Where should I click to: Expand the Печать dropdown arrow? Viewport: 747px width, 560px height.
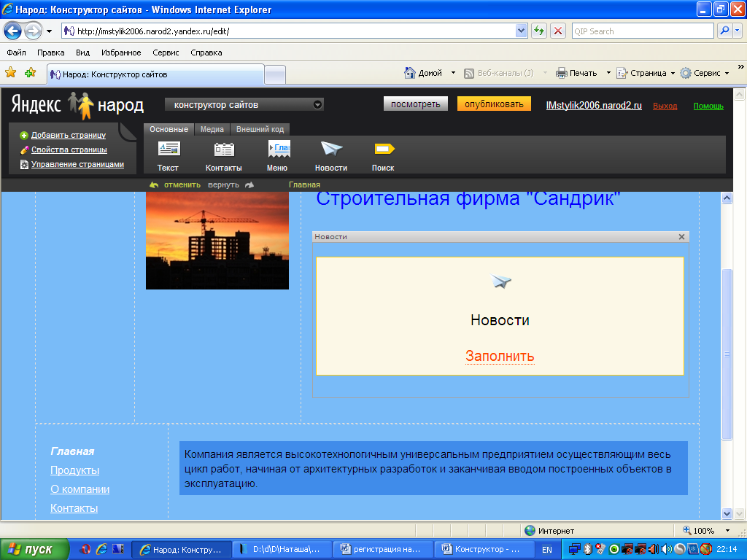(x=608, y=73)
